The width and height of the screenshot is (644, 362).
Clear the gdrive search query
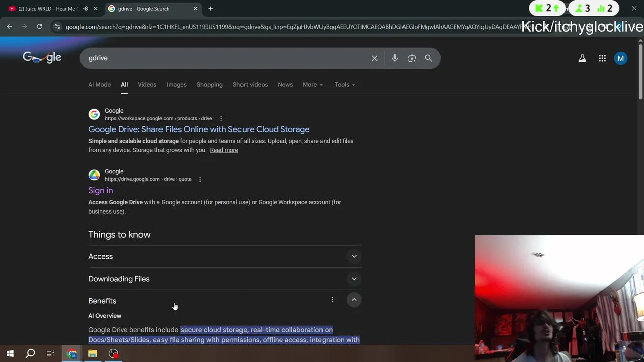[374, 58]
